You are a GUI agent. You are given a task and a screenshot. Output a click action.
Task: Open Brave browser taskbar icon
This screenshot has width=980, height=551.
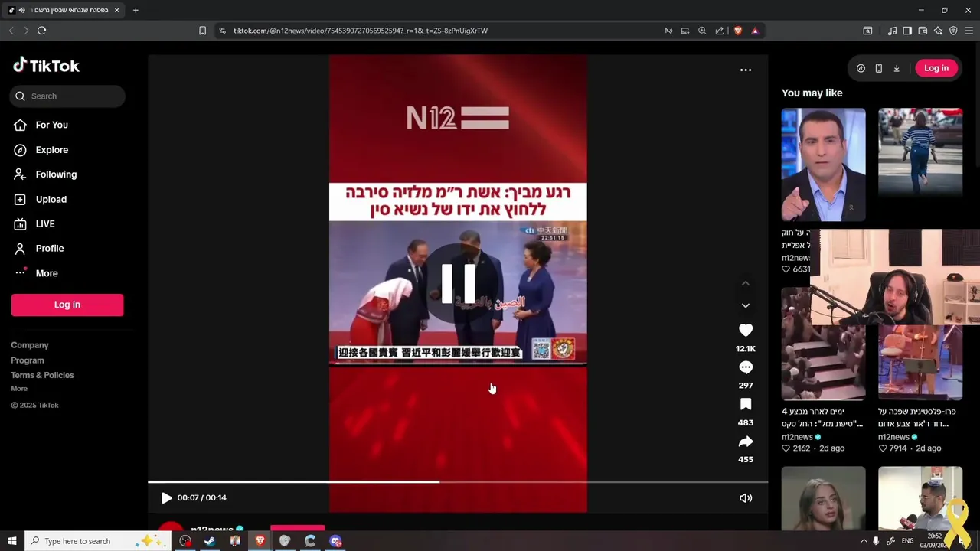[260, 541]
